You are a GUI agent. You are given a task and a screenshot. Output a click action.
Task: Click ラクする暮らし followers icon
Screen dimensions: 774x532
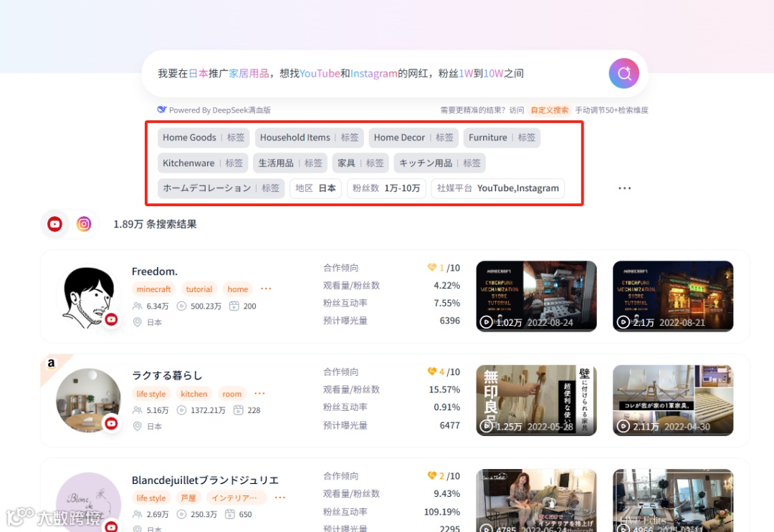pos(137,410)
